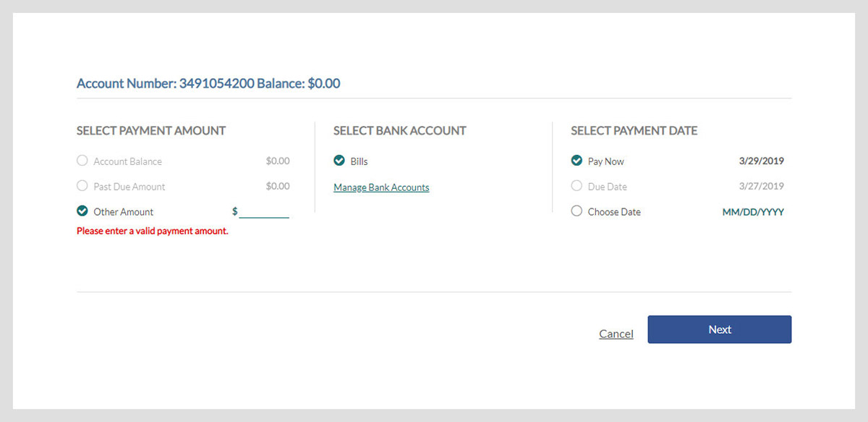Click the Past Due Amount $0.00 value
The width and height of the screenshot is (868, 422).
278,186
